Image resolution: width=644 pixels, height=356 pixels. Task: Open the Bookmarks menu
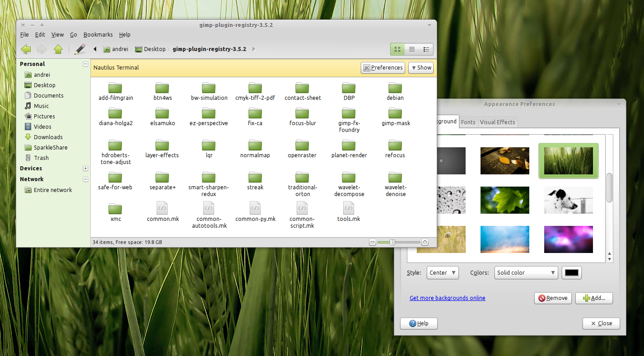(98, 35)
